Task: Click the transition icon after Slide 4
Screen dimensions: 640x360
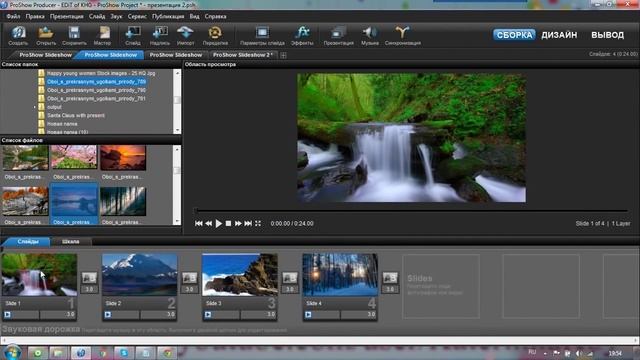Action: pos(390,278)
